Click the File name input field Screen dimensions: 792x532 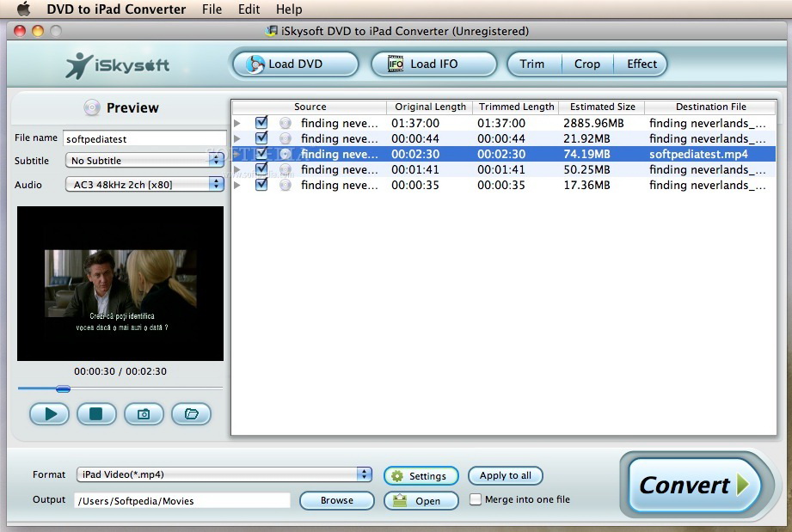pos(144,139)
